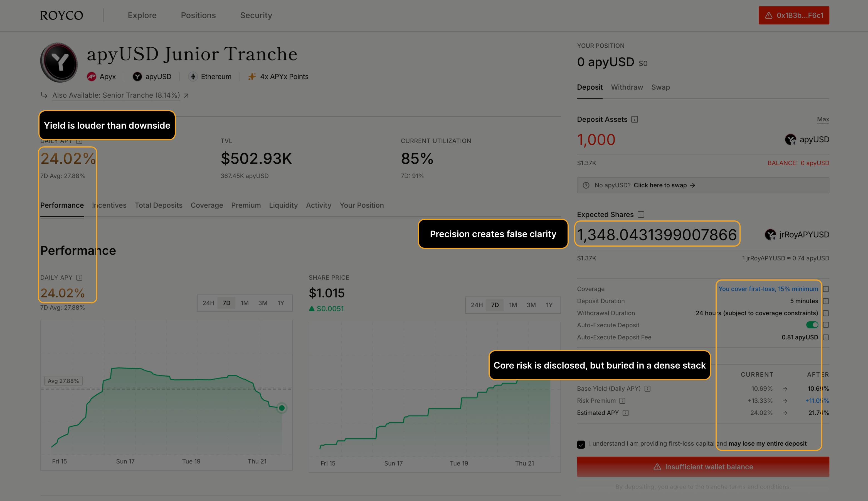Image resolution: width=868 pixels, height=501 pixels.
Task: Click the Insufficient wallet balance button
Action: 703,467
